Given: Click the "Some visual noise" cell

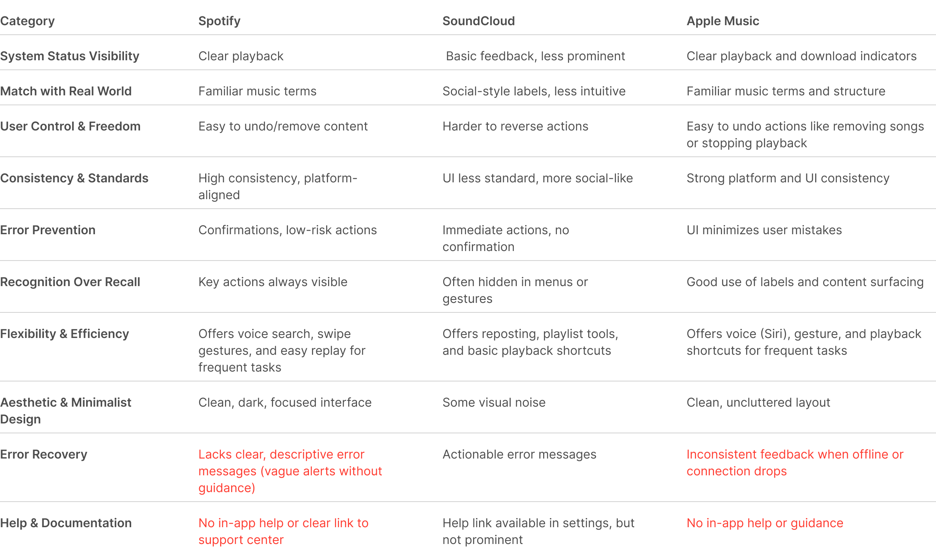Looking at the screenshot, I should [x=494, y=402].
